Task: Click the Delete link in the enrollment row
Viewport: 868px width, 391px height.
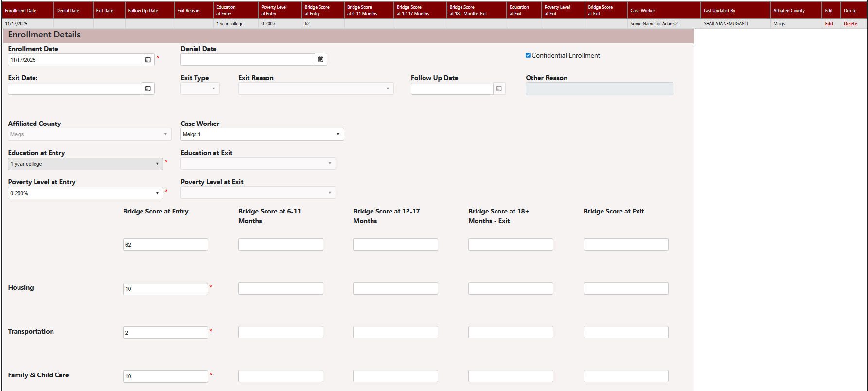Action: (850, 24)
